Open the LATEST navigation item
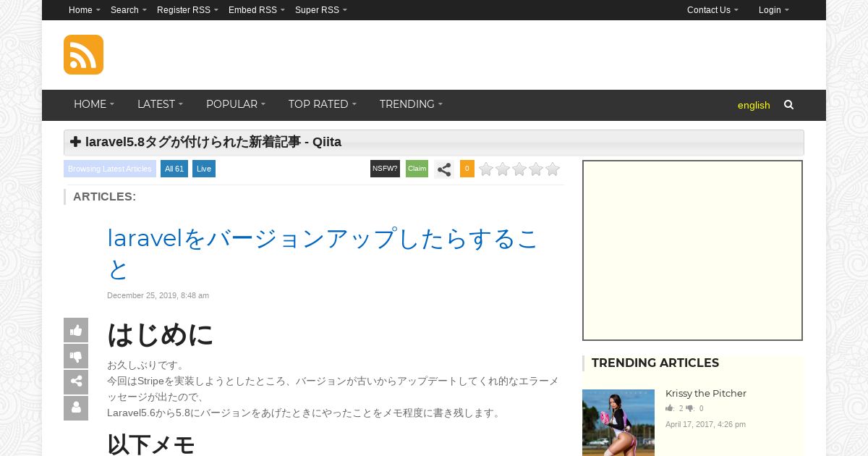The width and height of the screenshot is (868, 456). tap(160, 104)
